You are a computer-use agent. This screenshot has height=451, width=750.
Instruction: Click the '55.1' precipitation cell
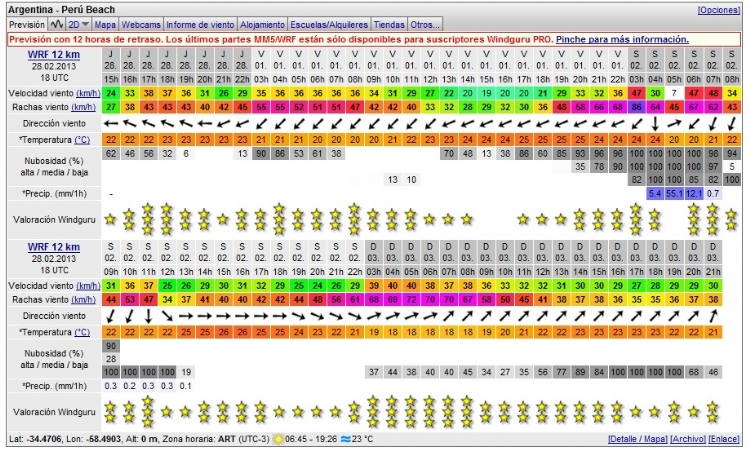[674, 193]
